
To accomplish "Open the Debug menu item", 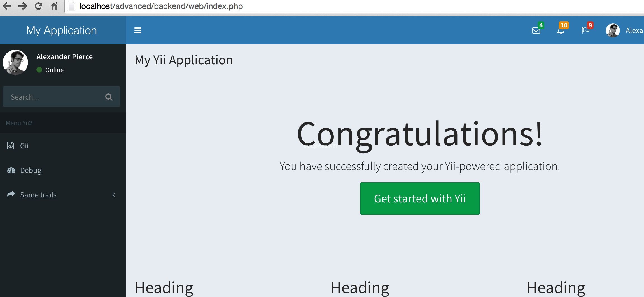I will 31,170.
